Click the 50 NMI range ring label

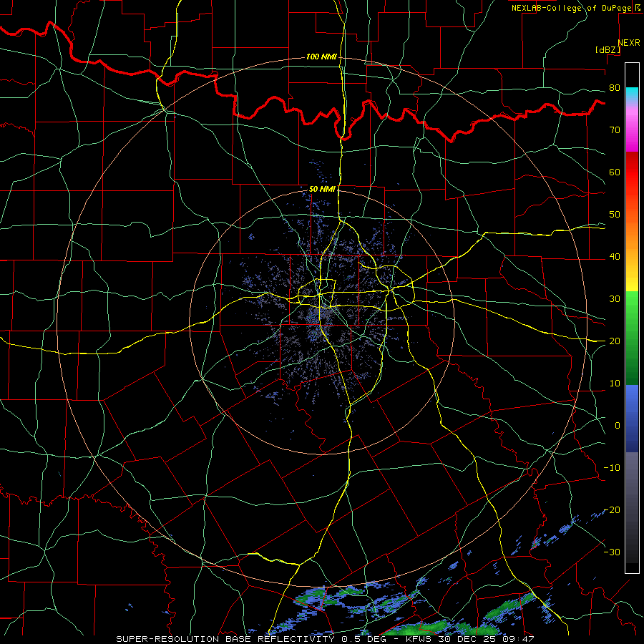click(322, 189)
